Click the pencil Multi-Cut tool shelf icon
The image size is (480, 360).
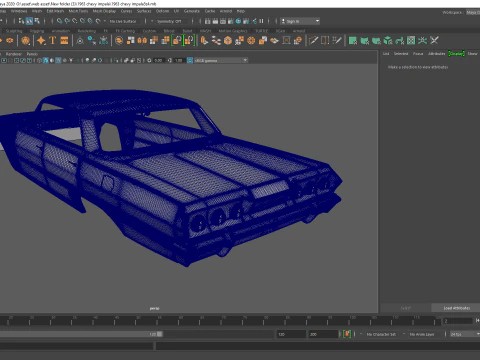point(313,41)
